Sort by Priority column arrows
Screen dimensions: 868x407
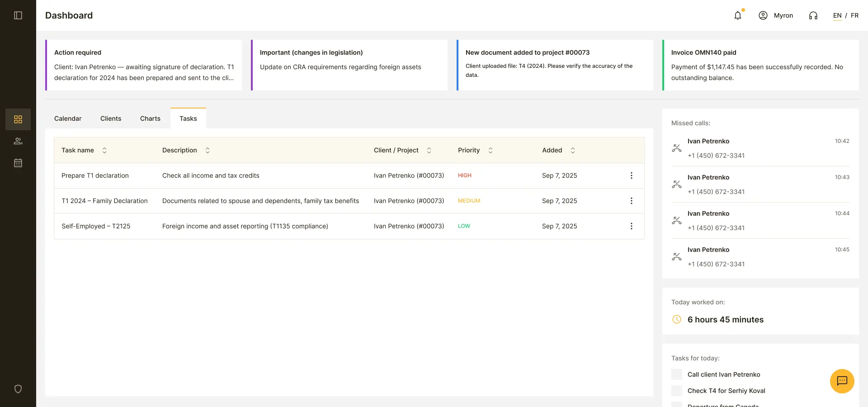click(x=491, y=150)
